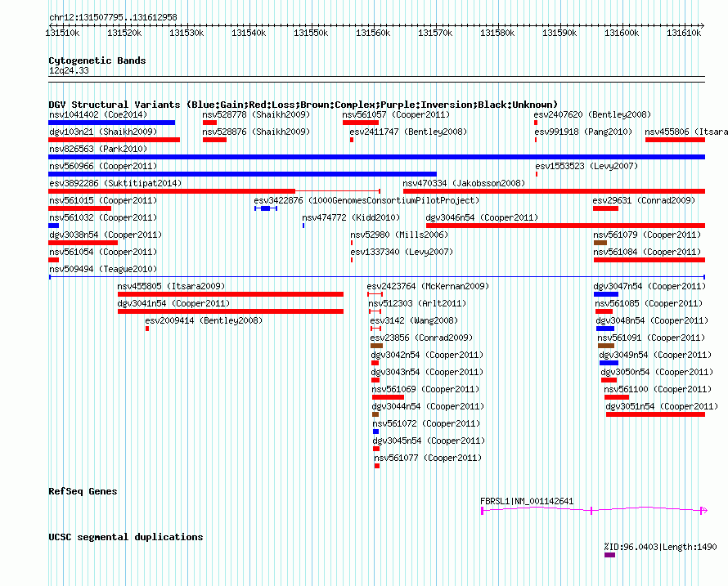Image resolution: width=728 pixels, height=586 pixels.
Task: Select nsv561077 (Cooper2011) label
Action: pyautogui.click(x=428, y=458)
